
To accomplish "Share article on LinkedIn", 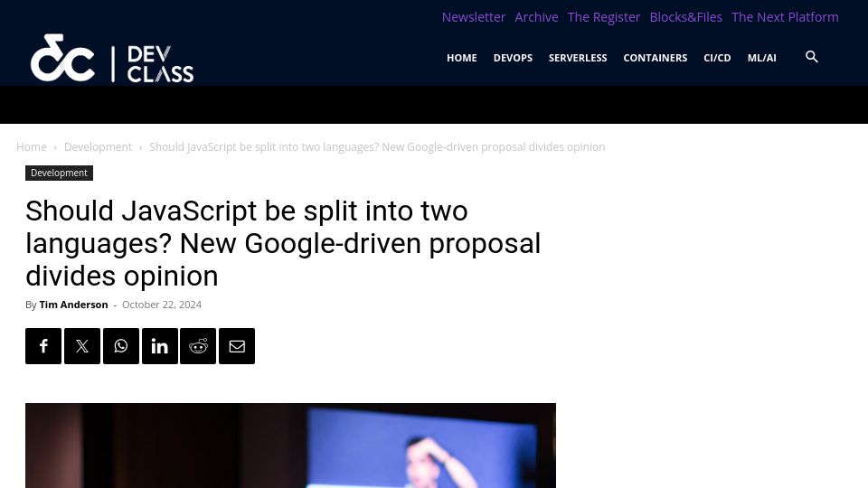I will 159,346.
